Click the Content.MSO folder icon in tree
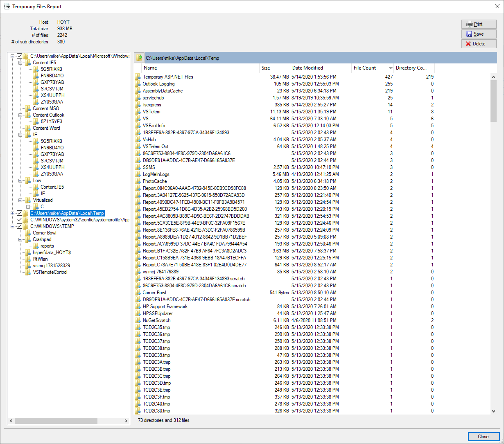Viewport: 504px width, 444px height. pyautogui.click(x=28, y=108)
